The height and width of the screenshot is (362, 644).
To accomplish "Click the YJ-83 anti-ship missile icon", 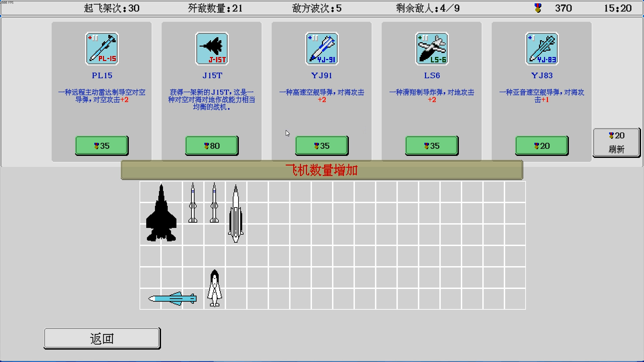I will coord(542,49).
